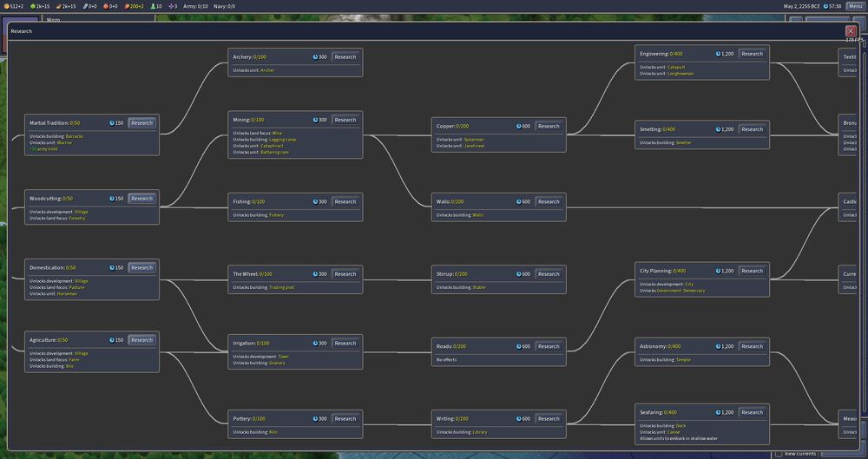Click the cost icon on the Copper card
Image resolution: width=868 pixels, height=459 pixels.
click(x=519, y=126)
